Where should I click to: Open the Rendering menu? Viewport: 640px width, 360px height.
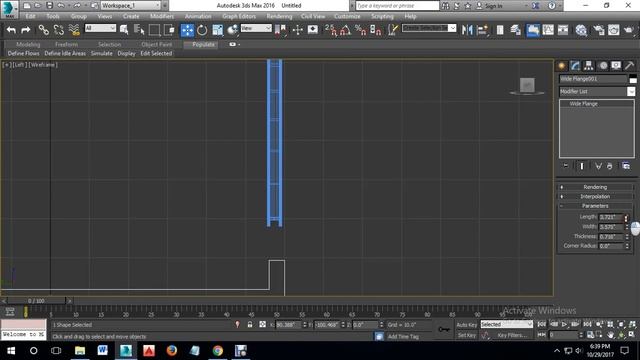279,16
